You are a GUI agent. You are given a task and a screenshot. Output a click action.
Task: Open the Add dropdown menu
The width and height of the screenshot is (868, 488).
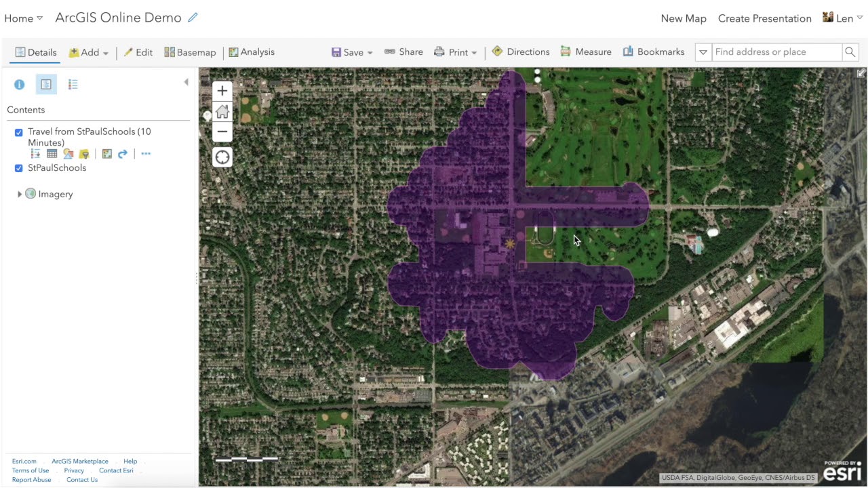pyautogui.click(x=89, y=52)
